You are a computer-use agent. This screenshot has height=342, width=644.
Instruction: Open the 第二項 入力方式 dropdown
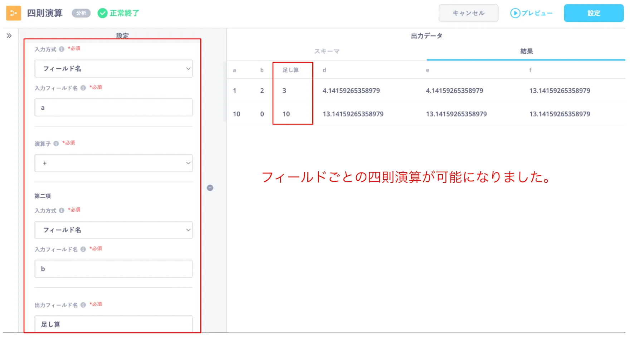pos(113,230)
